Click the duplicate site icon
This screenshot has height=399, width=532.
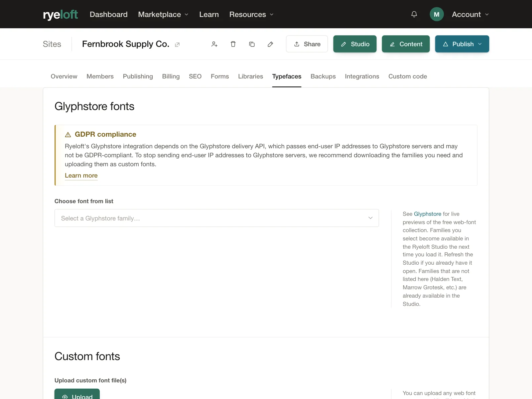tap(252, 44)
